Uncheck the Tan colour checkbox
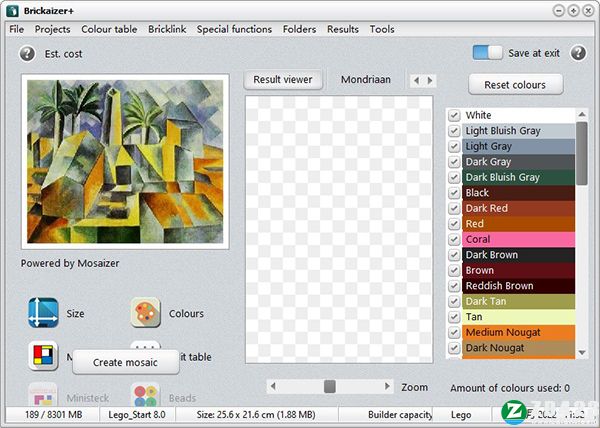600x428 pixels. pyautogui.click(x=454, y=317)
